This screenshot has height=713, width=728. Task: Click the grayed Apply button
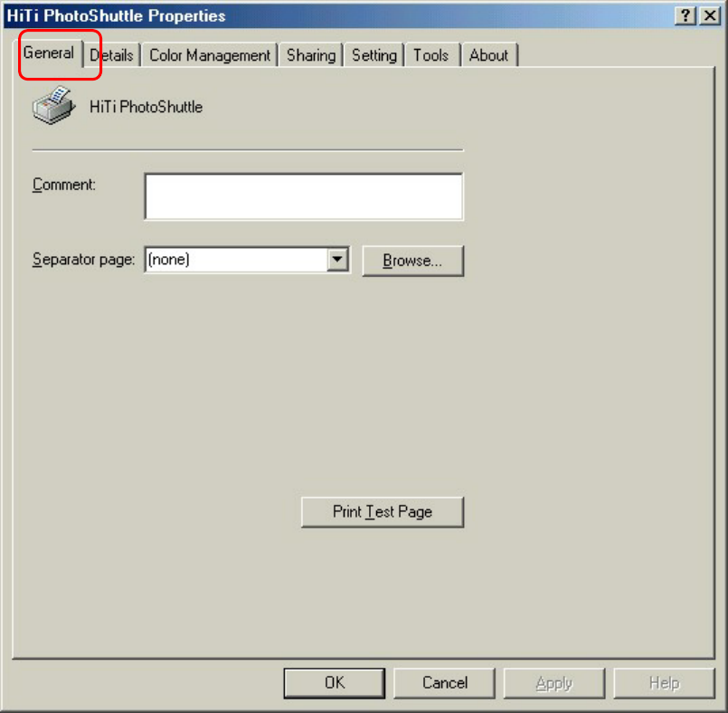coord(553,683)
